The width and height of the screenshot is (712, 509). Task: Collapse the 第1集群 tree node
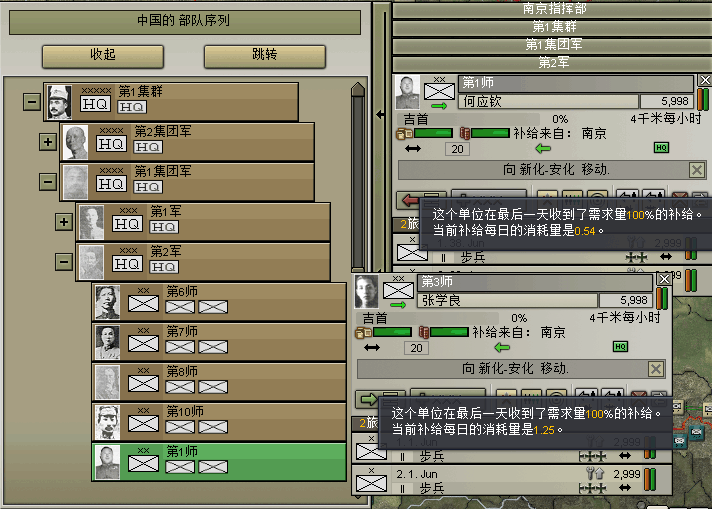pos(32,102)
